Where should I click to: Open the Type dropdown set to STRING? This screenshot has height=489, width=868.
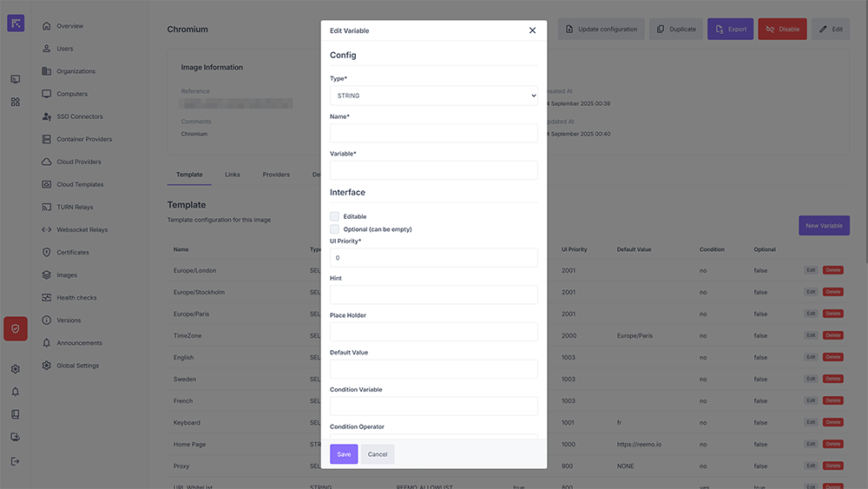(x=433, y=96)
